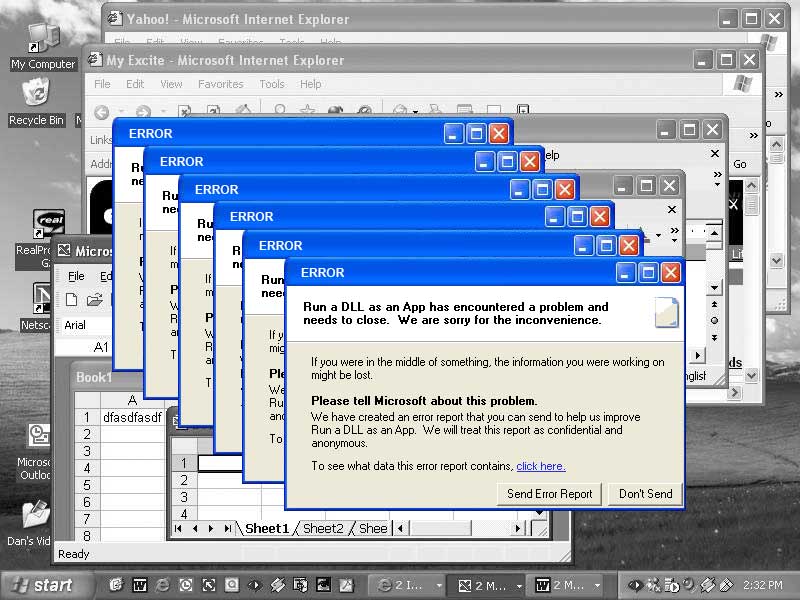The height and width of the screenshot is (600, 800).
Task: Click Go button in Internet Explorer
Action: [x=739, y=164]
